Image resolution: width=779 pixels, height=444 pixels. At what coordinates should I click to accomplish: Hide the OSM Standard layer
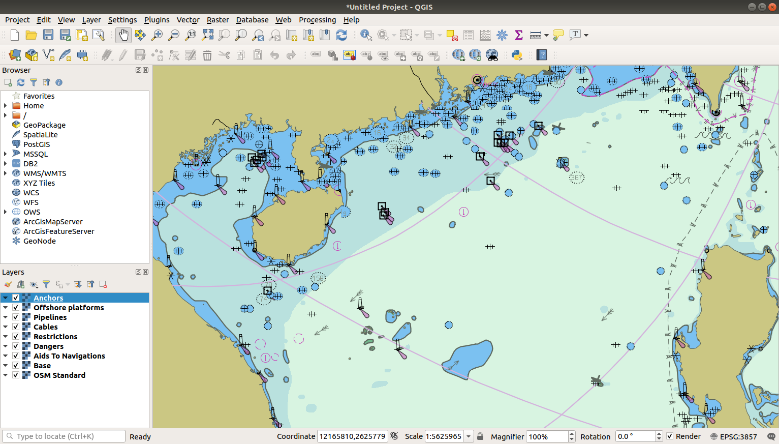coord(16,375)
